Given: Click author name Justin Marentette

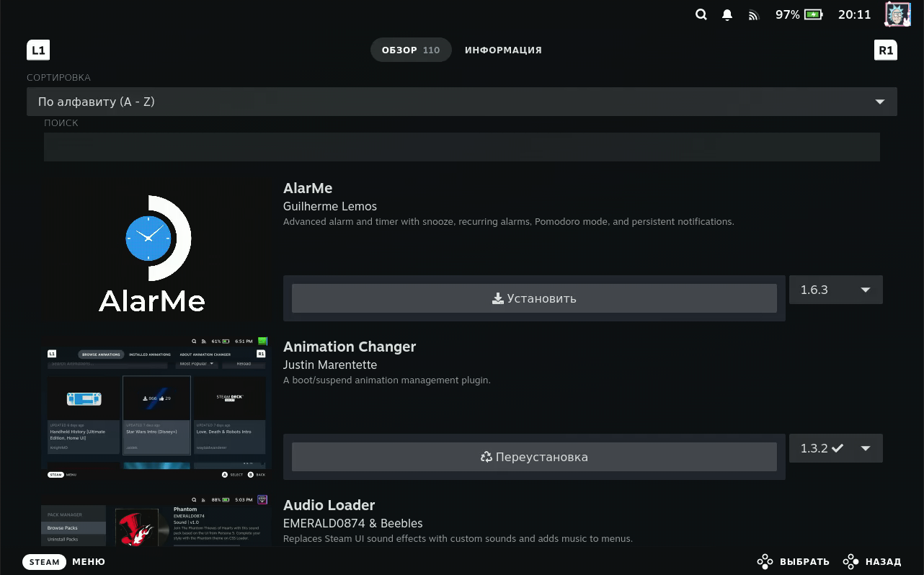Looking at the screenshot, I should point(330,365).
